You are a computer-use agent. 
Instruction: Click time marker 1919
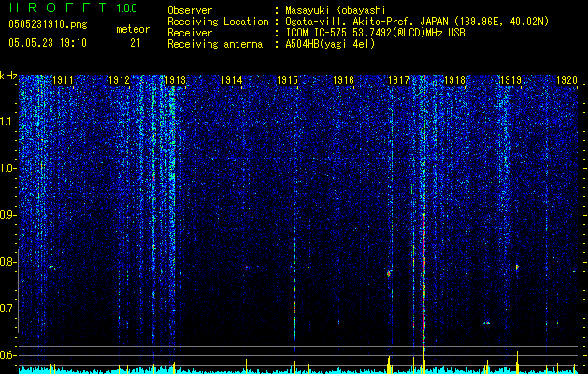click(x=510, y=80)
